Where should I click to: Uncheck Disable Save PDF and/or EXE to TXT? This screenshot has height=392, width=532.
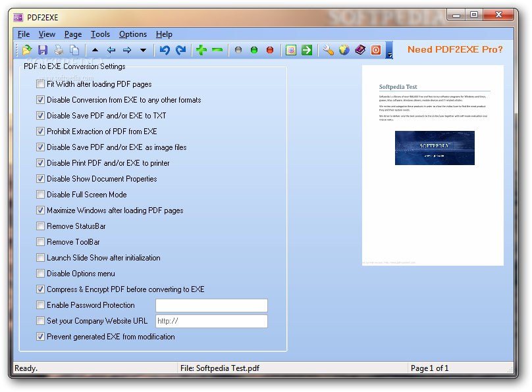[x=40, y=116]
